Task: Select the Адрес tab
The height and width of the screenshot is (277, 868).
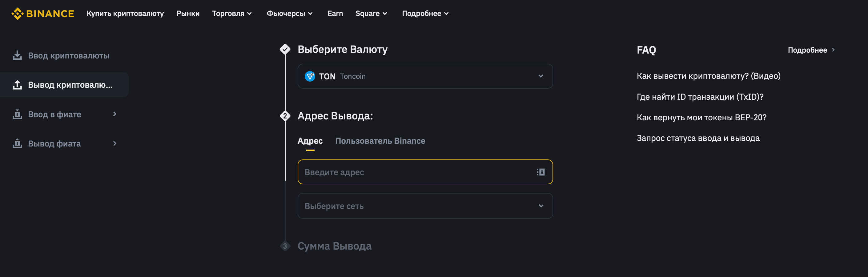Action: click(310, 141)
